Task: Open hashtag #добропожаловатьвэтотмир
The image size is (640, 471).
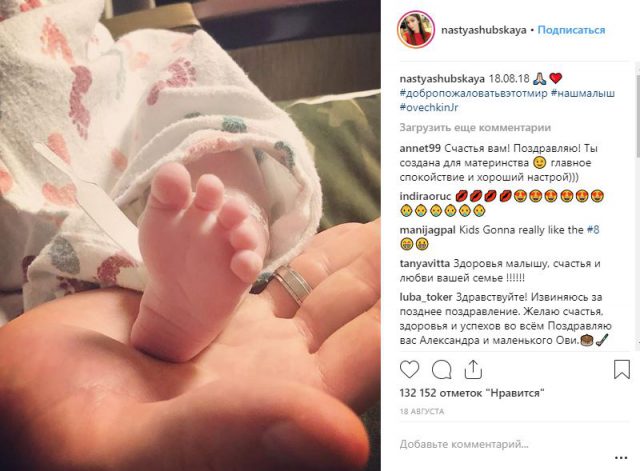Action: pyautogui.click(x=473, y=93)
